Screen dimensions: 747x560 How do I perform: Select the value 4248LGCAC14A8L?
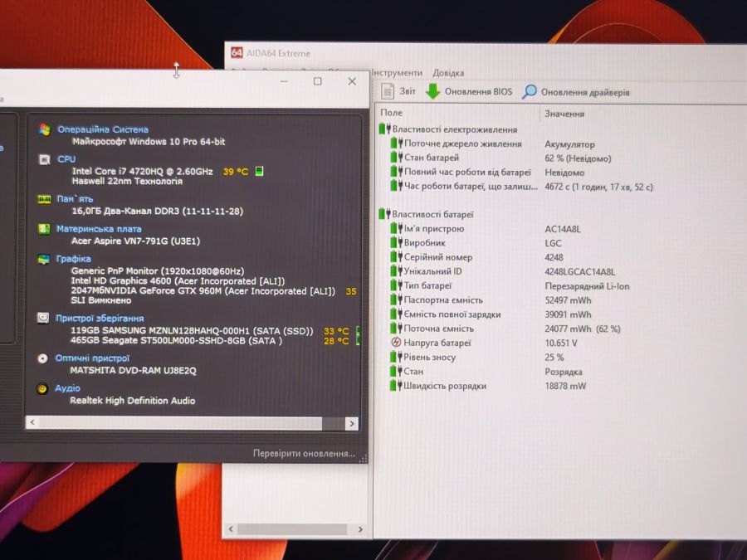click(580, 272)
